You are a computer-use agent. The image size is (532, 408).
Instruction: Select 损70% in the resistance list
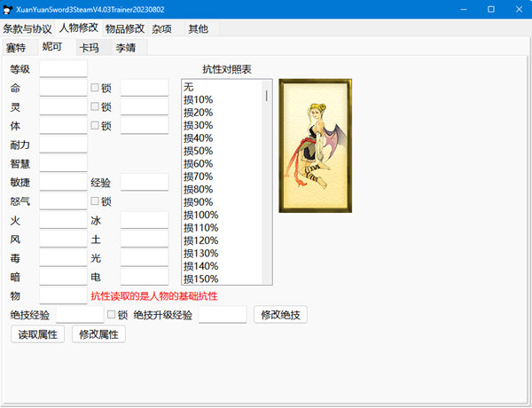[x=222, y=177]
